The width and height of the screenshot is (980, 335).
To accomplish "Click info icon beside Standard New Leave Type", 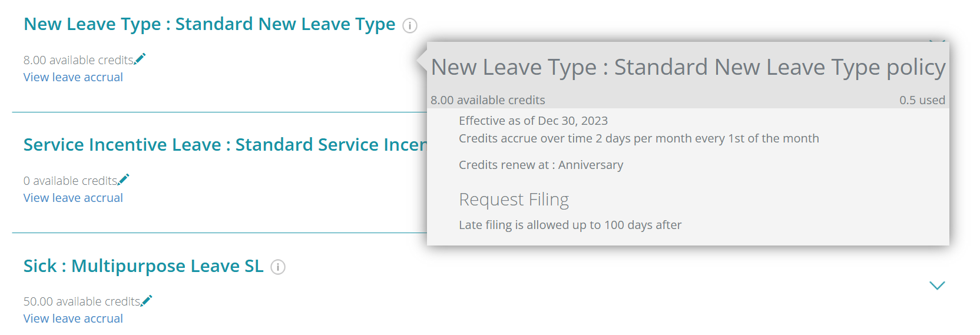I will [410, 25].
